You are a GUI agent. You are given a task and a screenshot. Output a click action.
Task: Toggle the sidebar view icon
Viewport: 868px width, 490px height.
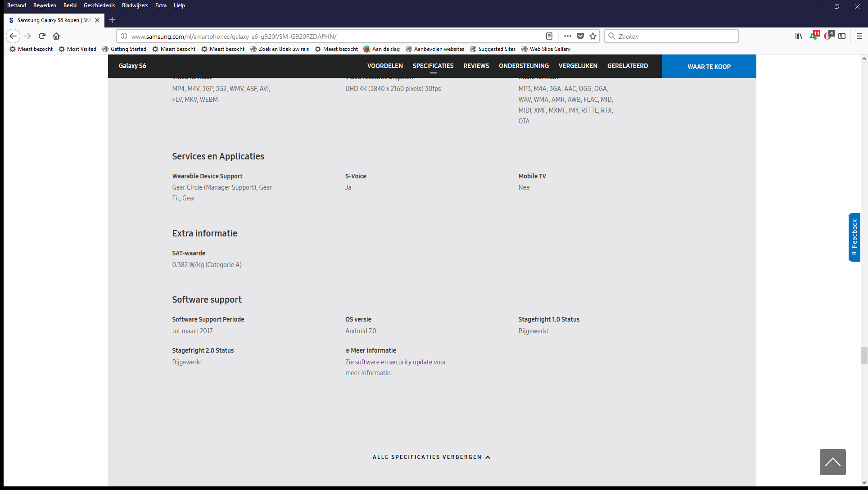842,36
